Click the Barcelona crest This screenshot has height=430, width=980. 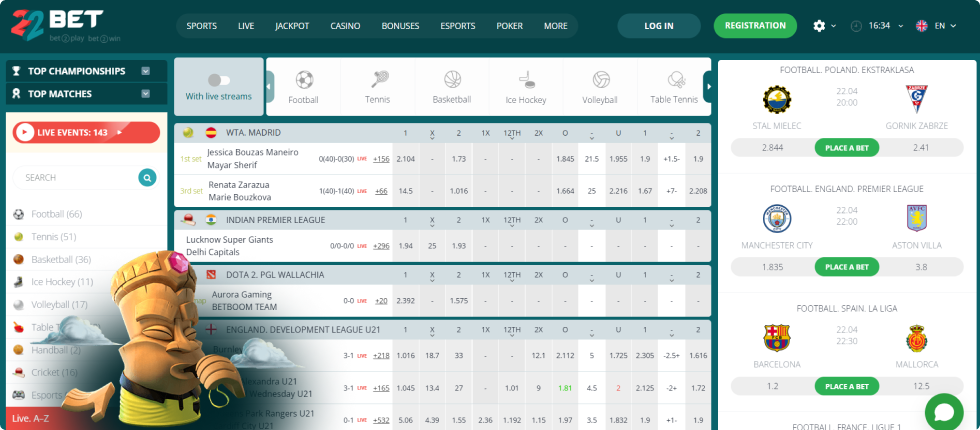coord(777,338)
